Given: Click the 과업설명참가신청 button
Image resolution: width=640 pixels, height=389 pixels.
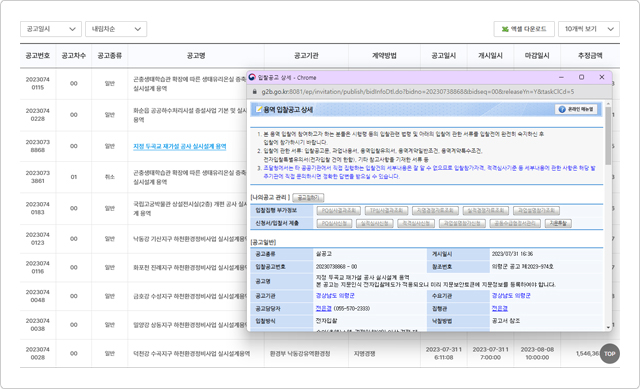Looking at the screenshot, I should pyautogui.click(x=462, y=223).
